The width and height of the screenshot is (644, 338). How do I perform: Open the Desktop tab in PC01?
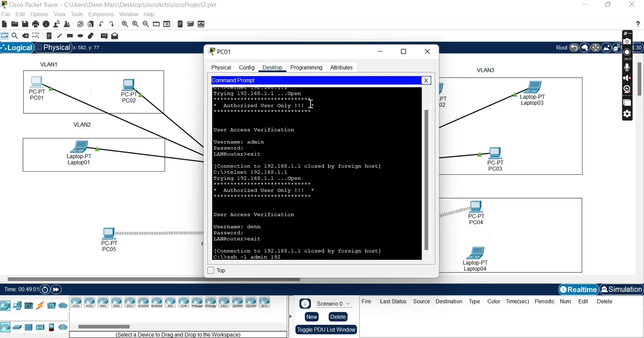pos(272,67)
